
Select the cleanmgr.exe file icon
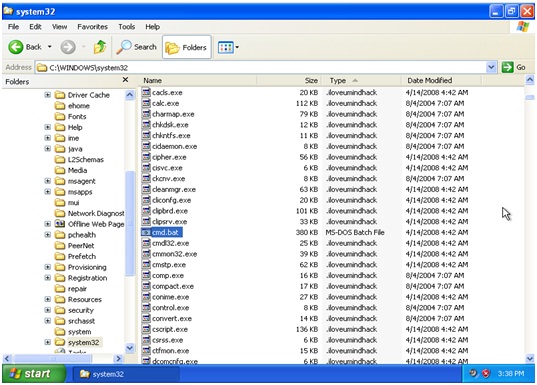click(146, 189)
